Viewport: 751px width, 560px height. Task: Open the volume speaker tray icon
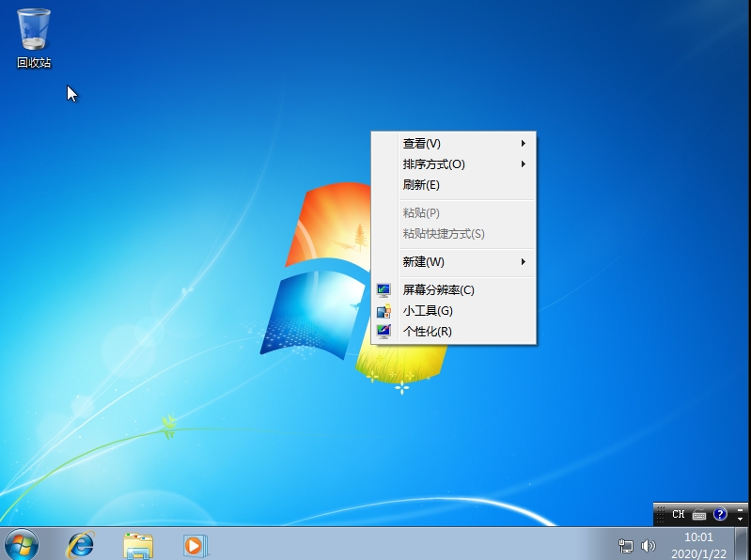click(648, 546)
